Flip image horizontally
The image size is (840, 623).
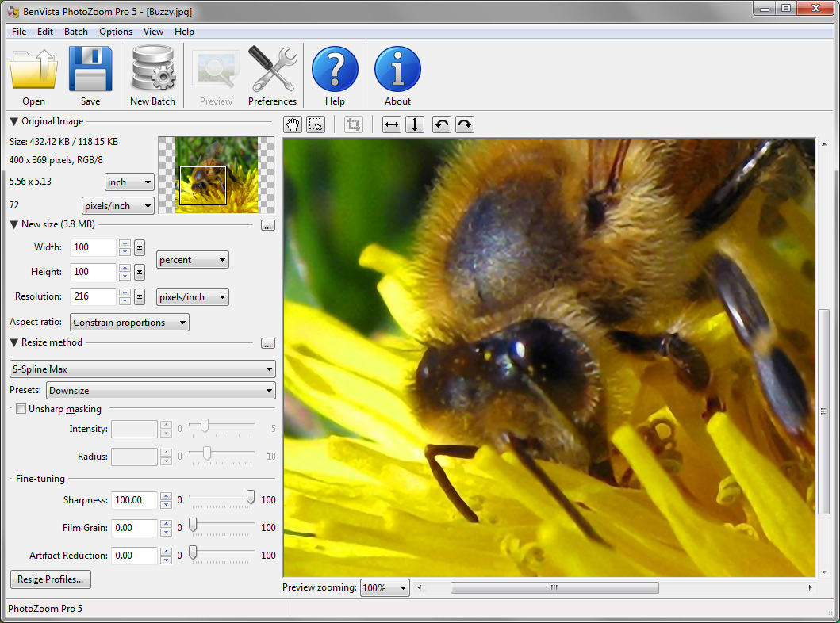[392, 124]
